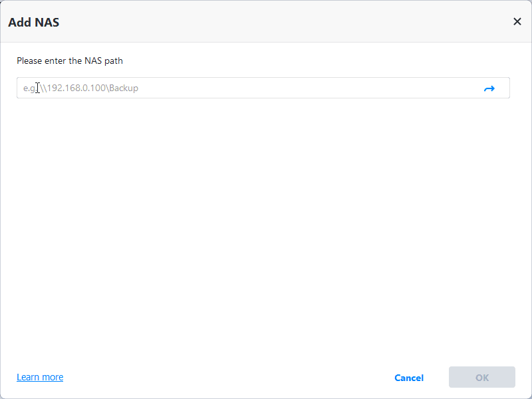Image resolution: width=532 pixels, height=399 pixels.
Task: Dismiss the dialog via Cancel
Action: pyautogui.click(x=409, y=378)
